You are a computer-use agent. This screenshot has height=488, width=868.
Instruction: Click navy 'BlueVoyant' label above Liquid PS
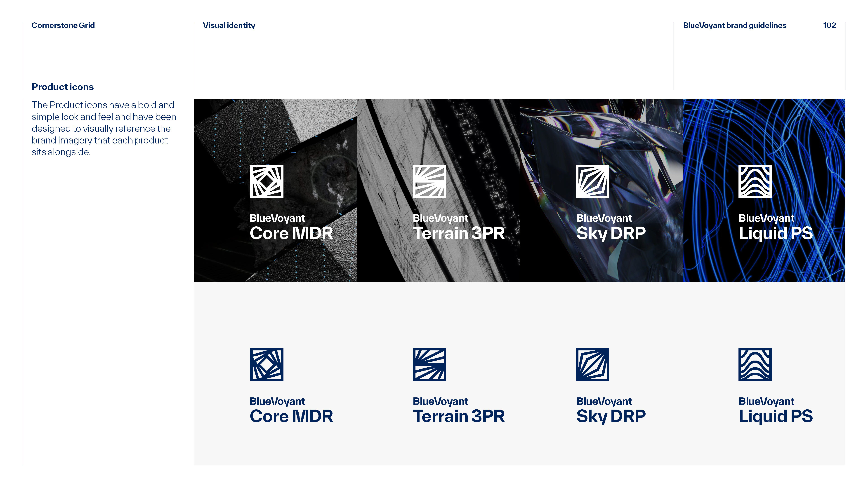pos(766,401)
